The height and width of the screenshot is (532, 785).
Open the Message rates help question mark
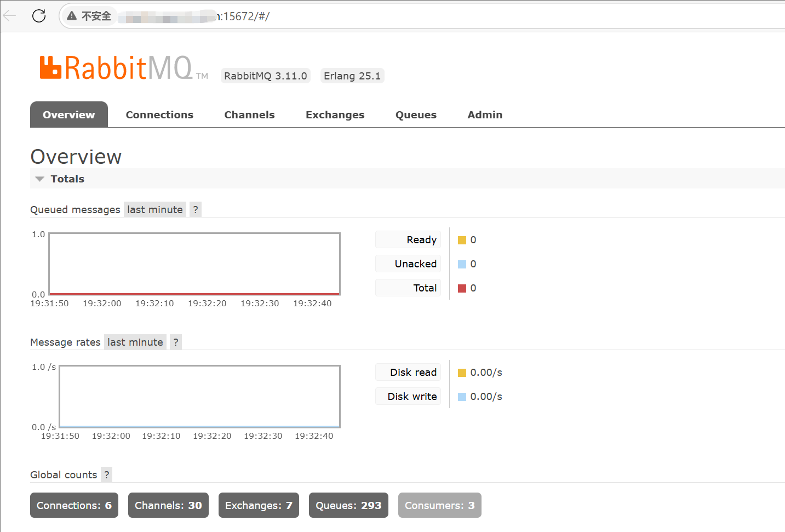tap(176, 342)
